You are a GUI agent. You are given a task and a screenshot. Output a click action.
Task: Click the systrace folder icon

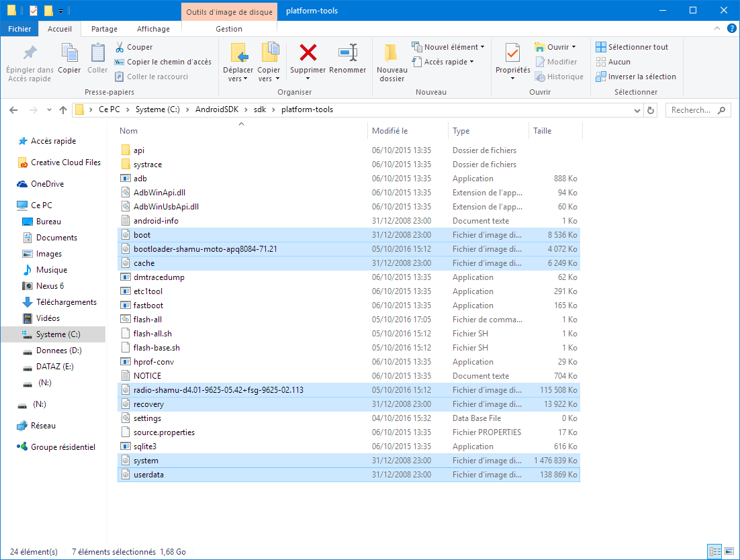point(125,165)
